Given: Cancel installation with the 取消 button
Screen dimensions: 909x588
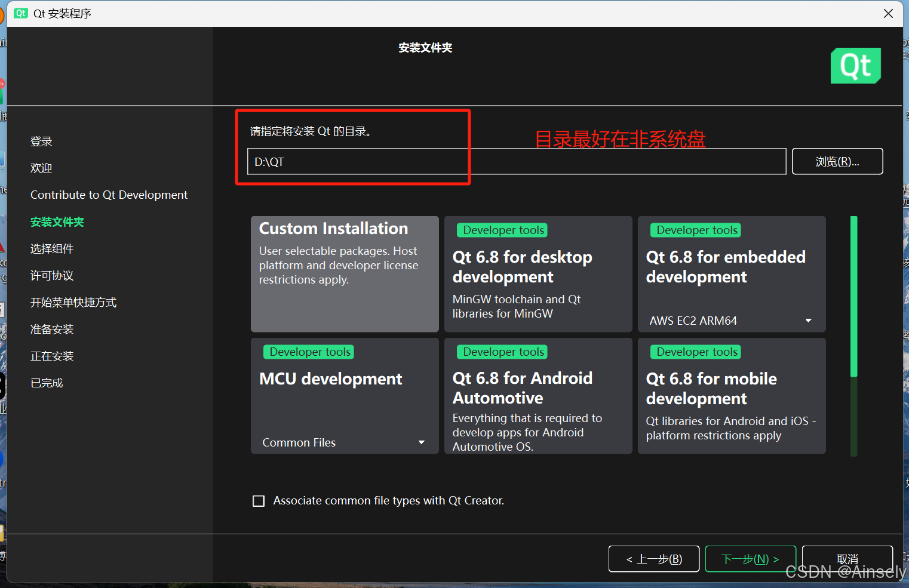Looking at the screenshot, I should pos(847,559).
